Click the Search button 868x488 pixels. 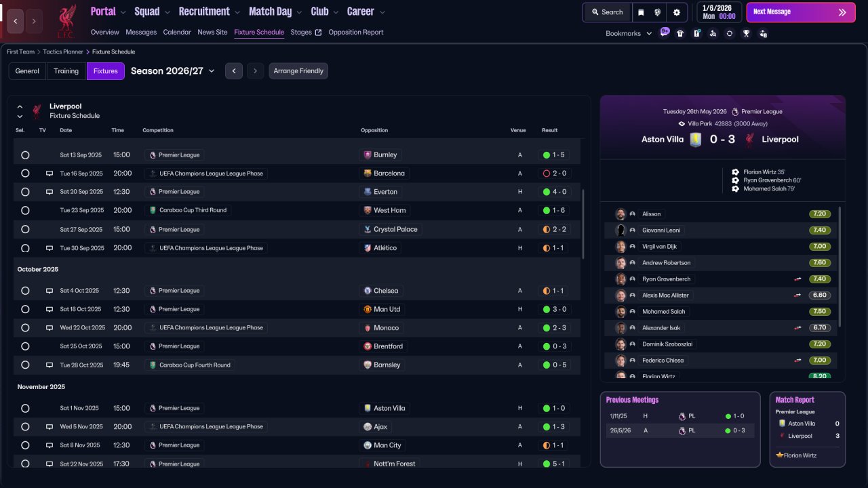point(607,12)
